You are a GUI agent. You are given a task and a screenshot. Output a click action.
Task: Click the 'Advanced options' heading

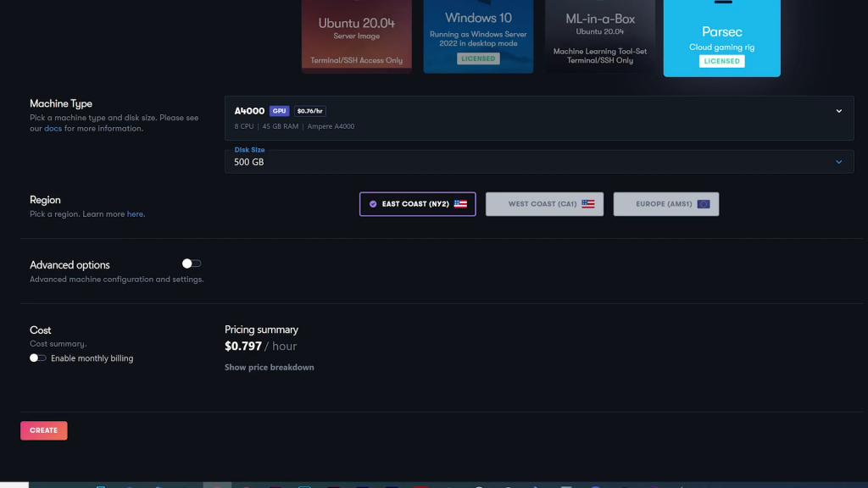[x=70, y=265]
